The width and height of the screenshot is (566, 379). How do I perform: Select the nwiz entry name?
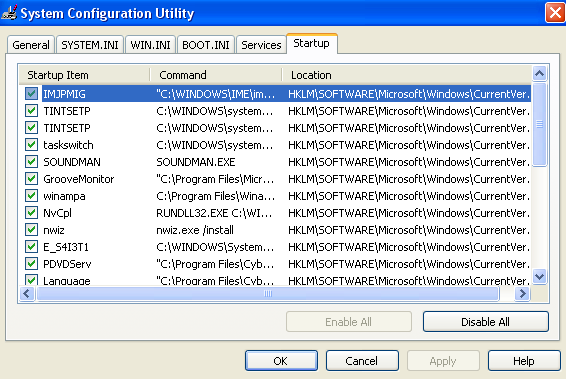click(x=54, y=230)
